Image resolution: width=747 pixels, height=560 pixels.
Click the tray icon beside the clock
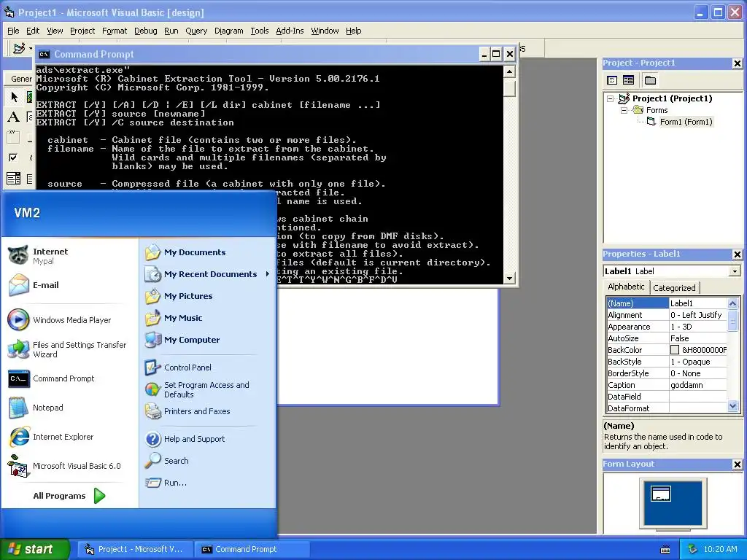693,549
